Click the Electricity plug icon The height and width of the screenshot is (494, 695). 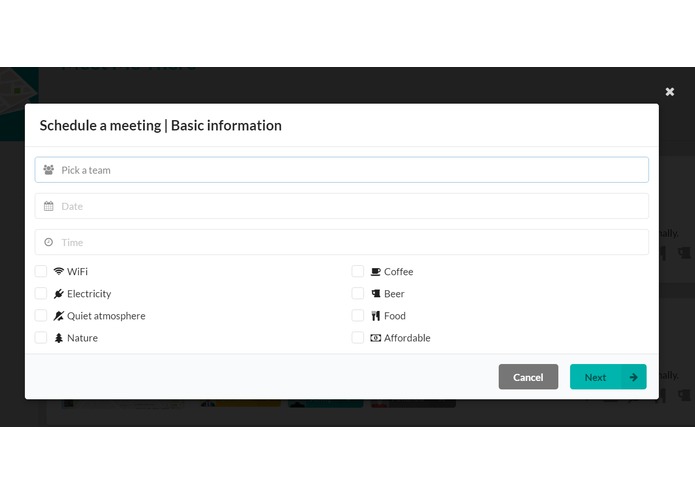point(59,293)
